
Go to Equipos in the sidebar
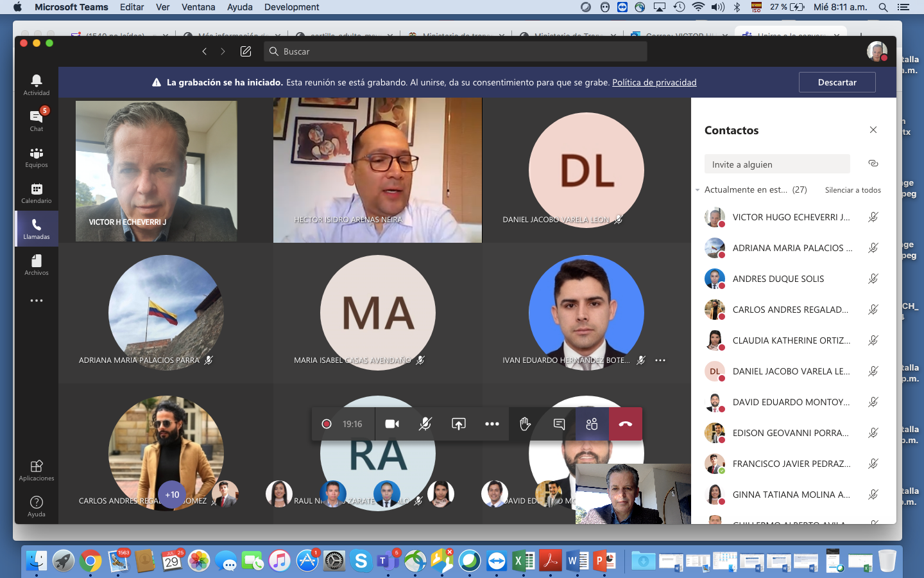pyautogui.click(x=37, y=157)
